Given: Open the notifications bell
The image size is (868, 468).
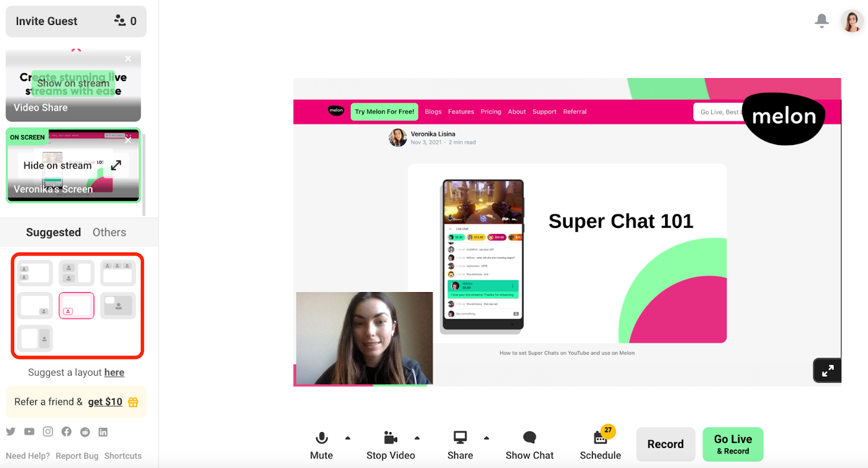Looking at the screenshot, I should click(x=822, y=21).
